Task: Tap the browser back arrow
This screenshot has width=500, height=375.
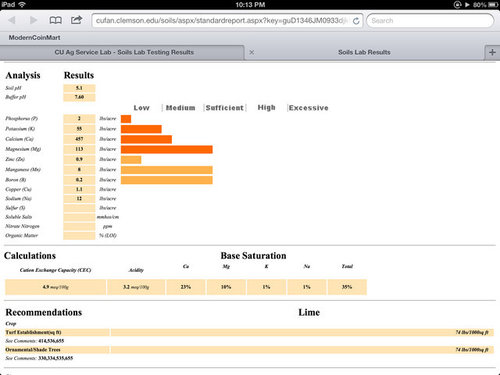Action: 12,20
